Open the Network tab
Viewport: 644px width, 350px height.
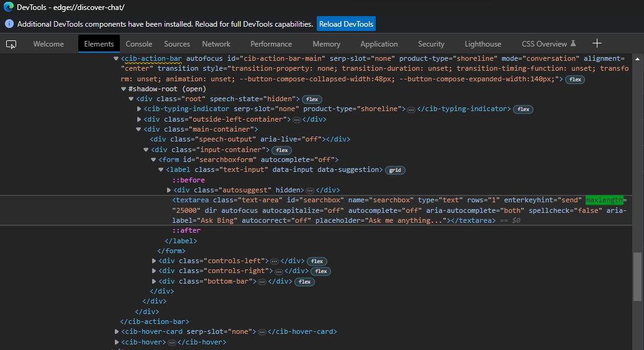coord(216,44)
